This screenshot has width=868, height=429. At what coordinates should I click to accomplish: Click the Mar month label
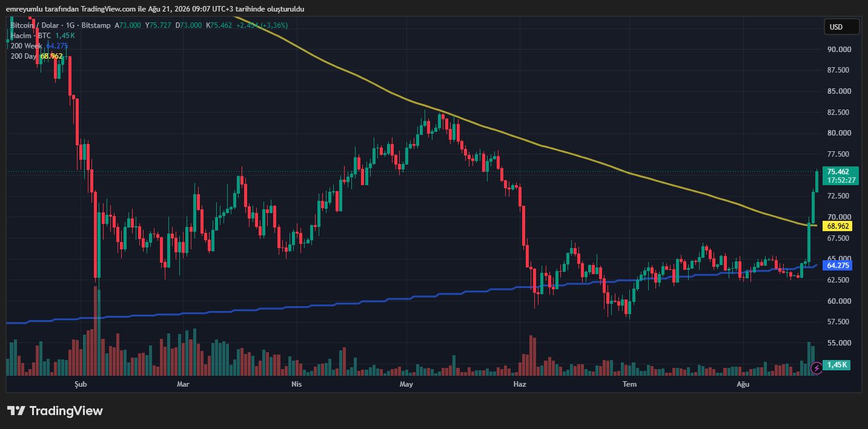pyautogui.click(x=183, y=384)
